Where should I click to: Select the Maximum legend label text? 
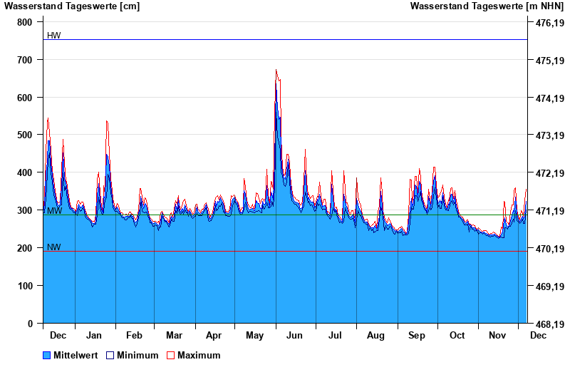199,355
